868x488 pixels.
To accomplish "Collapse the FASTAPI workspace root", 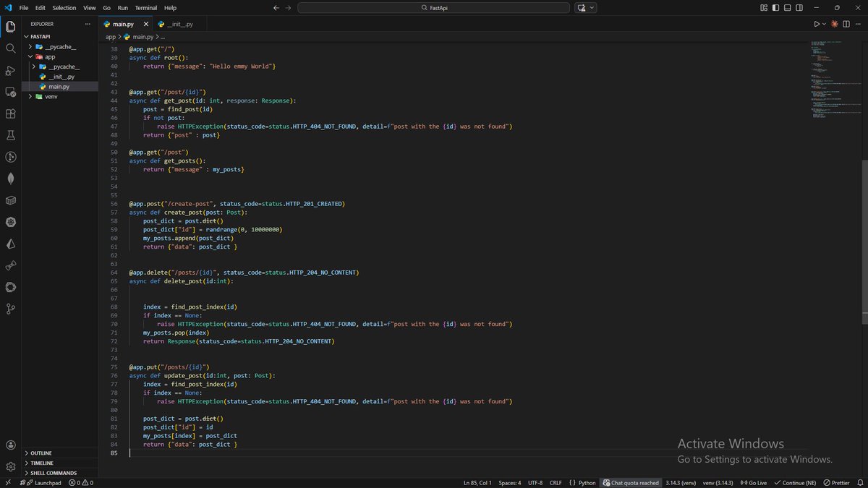I will click(x=61, y=36).
